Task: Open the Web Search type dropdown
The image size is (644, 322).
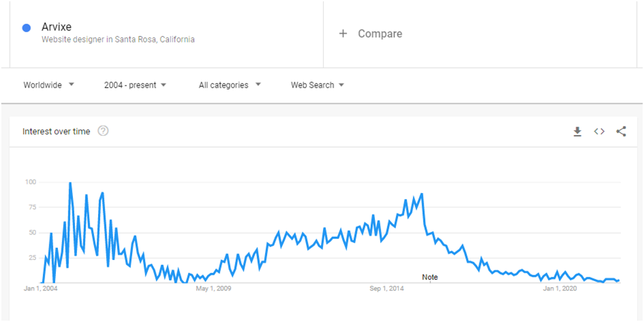Action: point(318,85)
